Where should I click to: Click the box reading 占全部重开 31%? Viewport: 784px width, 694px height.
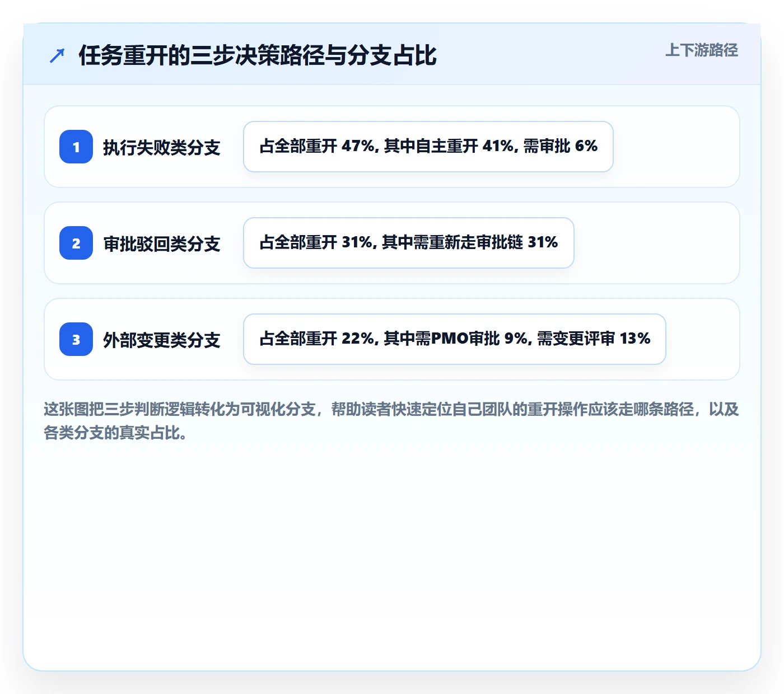pyautogui.click(x=409, y=243)
